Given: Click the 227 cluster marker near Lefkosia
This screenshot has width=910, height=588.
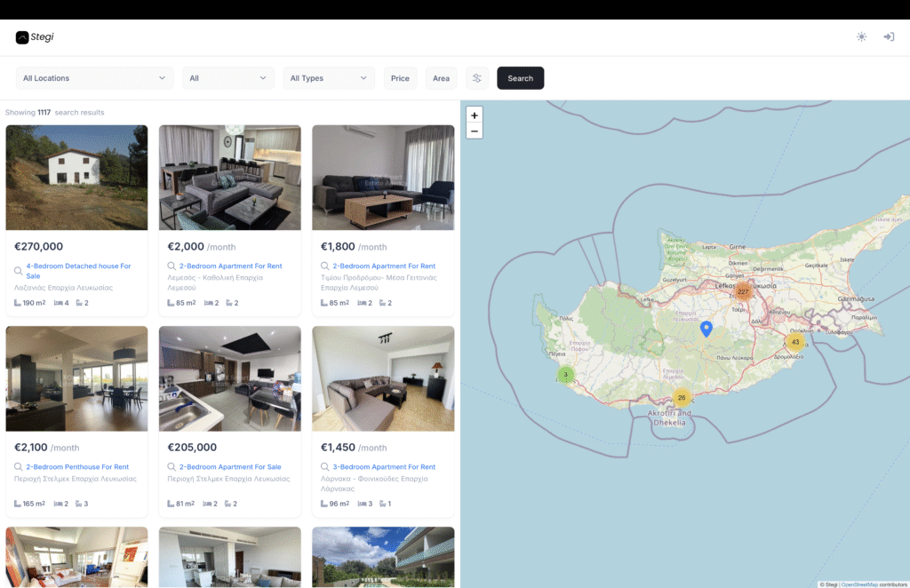Looking at the screenshot, I should pos(743,291).
